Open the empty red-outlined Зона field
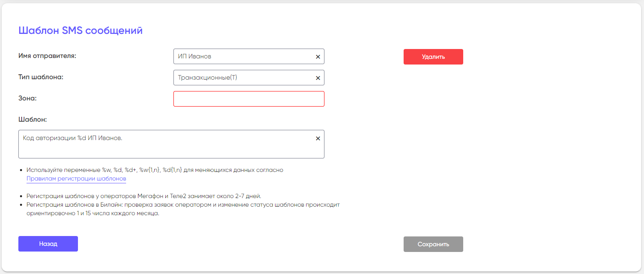 [249, 99]
